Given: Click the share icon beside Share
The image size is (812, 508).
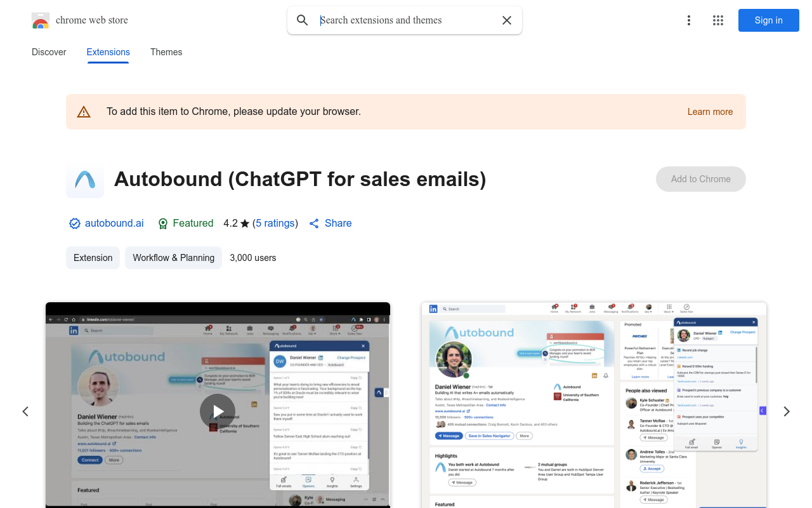Looking at the screenshot, I should click(314, 224).
